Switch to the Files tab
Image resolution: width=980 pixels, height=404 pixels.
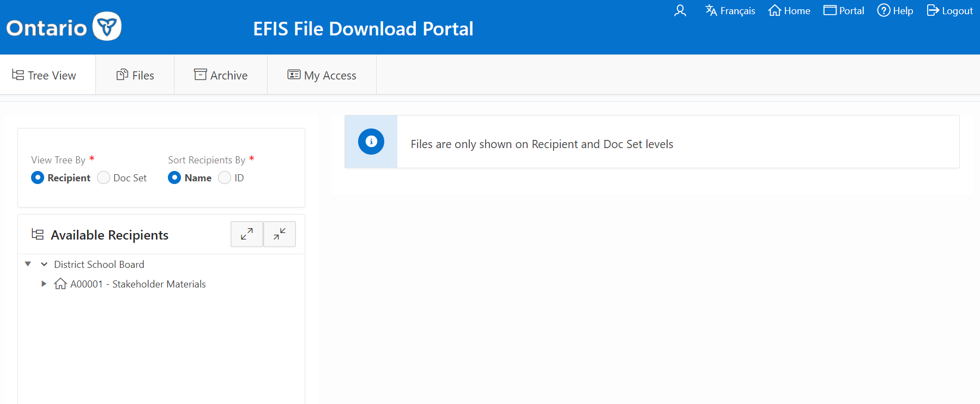pos(135,75)
